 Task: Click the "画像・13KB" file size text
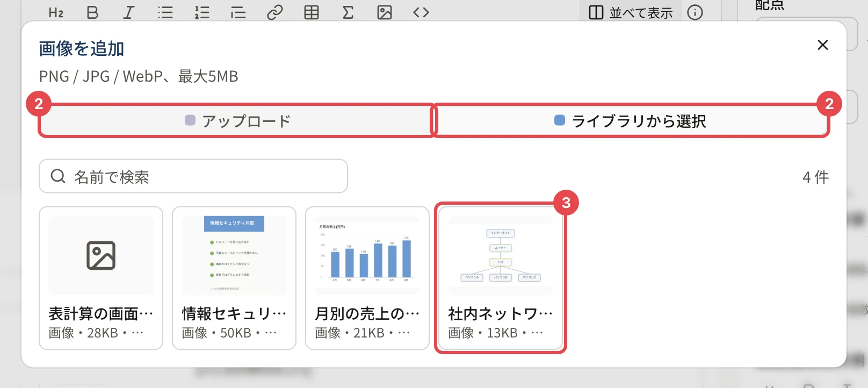483,333
